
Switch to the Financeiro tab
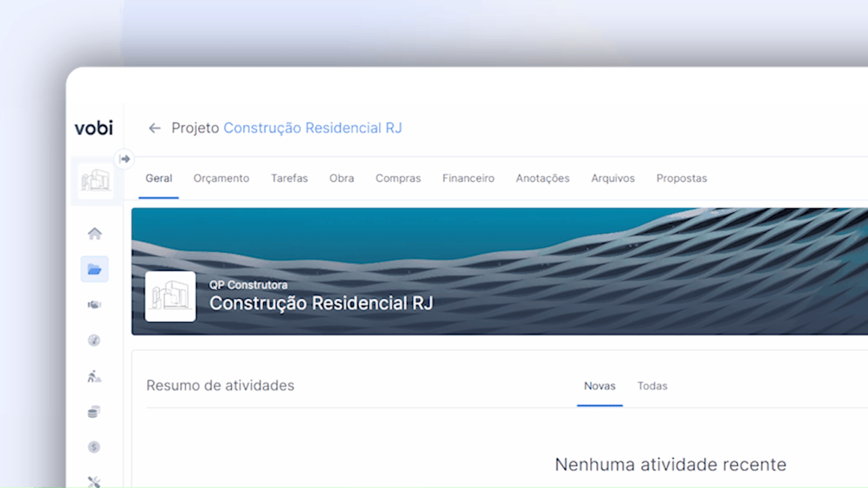coord(469,178)
